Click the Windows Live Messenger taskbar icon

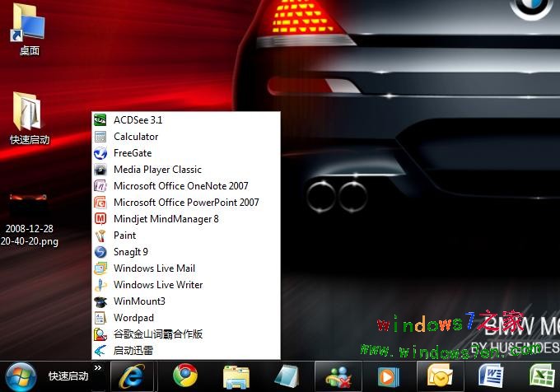338,376
